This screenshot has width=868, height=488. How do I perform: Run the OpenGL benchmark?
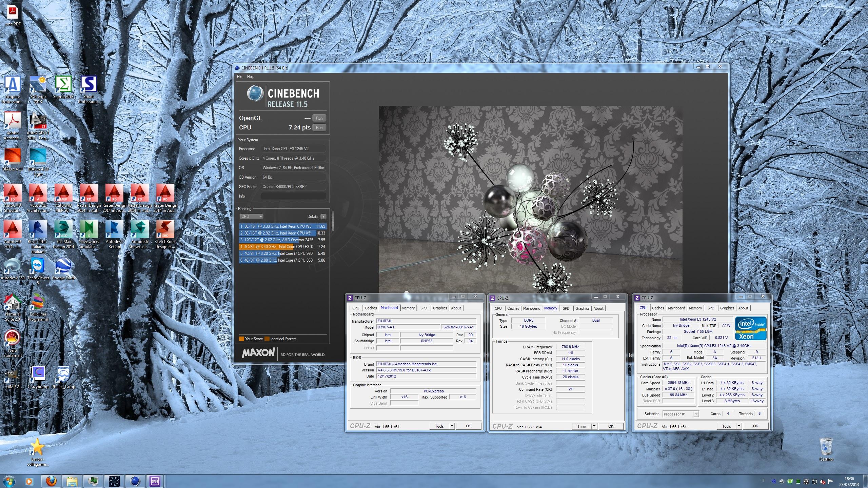[319, 118]
